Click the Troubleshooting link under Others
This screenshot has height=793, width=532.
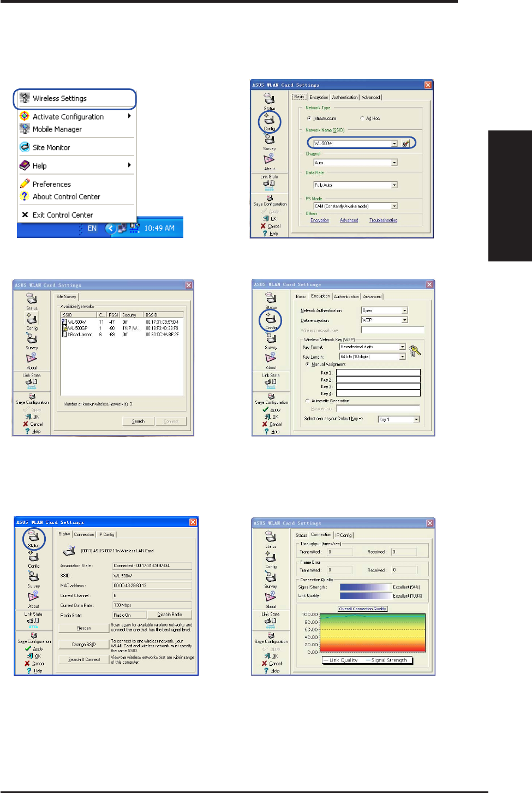(x=384, y=220)
